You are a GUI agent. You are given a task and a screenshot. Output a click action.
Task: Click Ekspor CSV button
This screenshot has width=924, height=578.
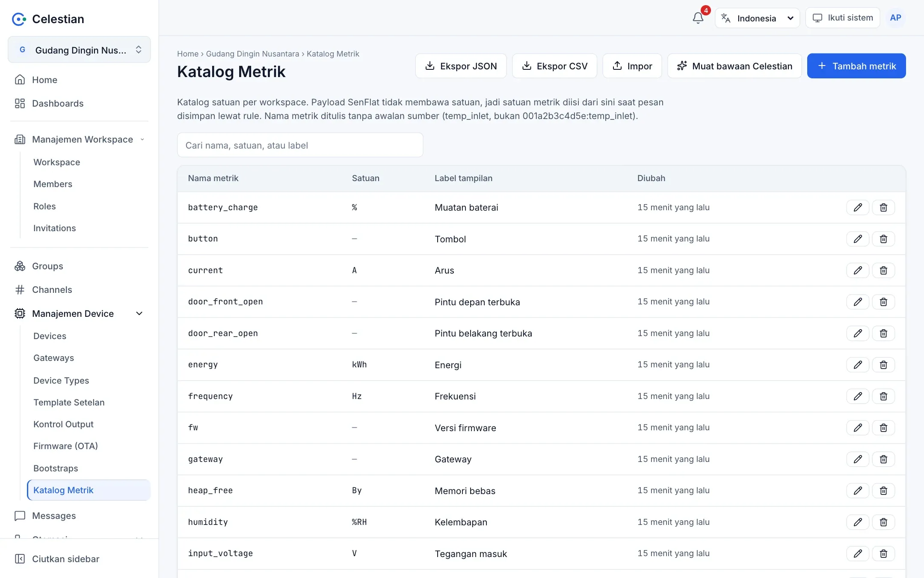554,66
